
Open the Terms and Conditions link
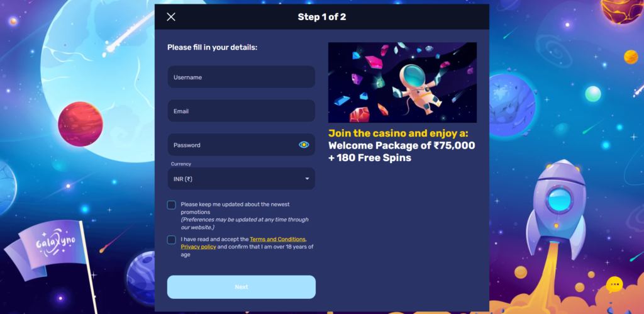click(x=277, y=239)
